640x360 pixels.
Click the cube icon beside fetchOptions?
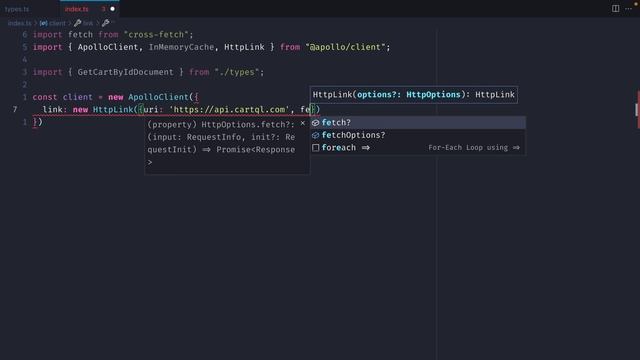coord(316,135)
